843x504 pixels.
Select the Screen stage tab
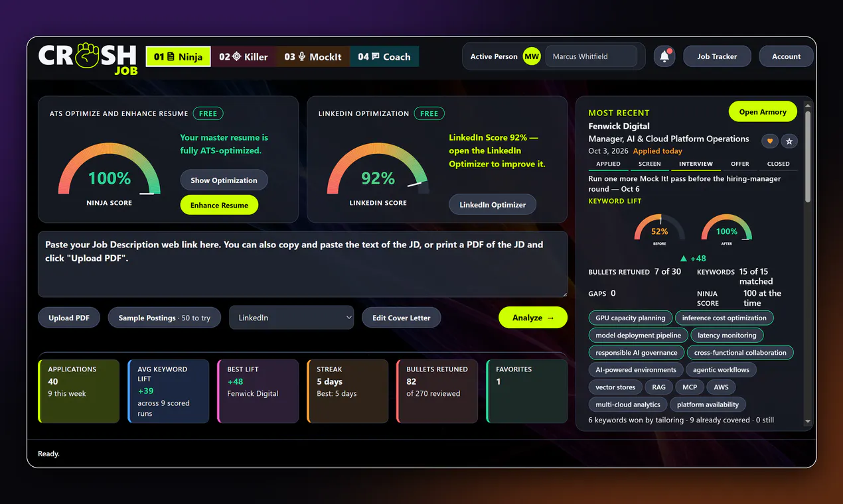tap(650, 164)
